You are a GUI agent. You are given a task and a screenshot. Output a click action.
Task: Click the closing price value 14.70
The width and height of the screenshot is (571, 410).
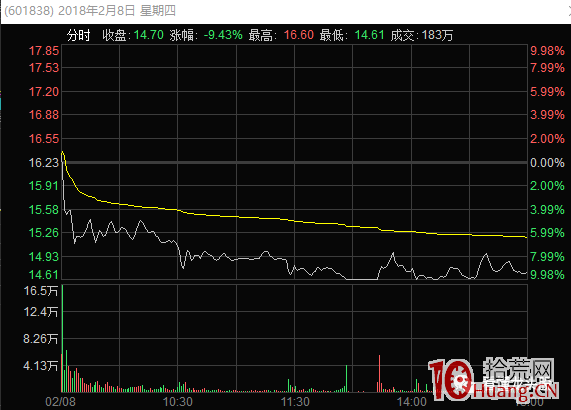coord(149,35)
